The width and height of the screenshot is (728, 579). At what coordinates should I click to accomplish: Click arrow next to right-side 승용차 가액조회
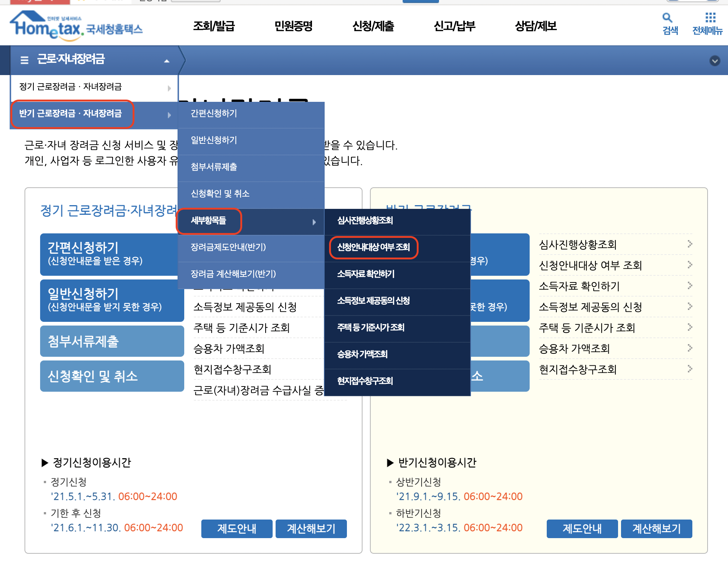point(690,348)
